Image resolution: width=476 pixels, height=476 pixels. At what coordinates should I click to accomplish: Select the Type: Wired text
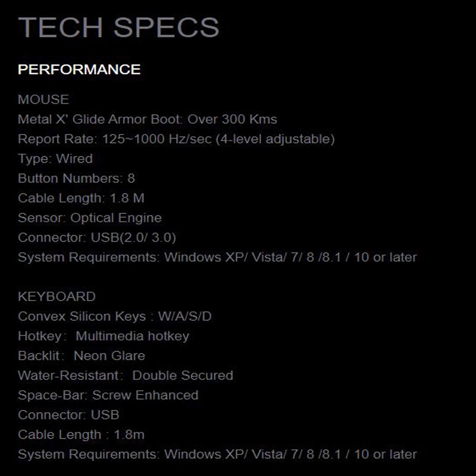click(55, 159)
